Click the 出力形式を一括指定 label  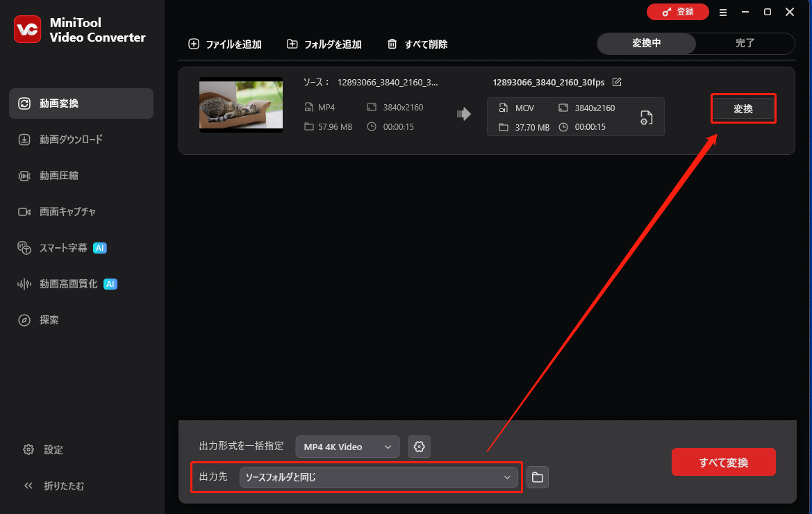point(241,446)
